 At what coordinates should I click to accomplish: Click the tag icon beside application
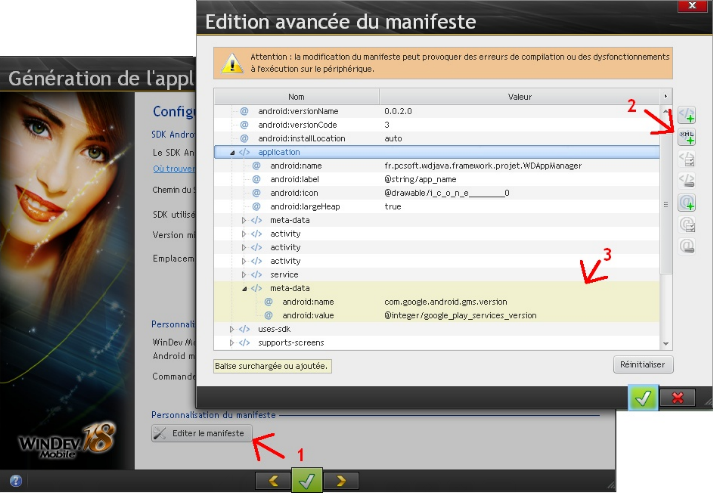tap(244, 152)
